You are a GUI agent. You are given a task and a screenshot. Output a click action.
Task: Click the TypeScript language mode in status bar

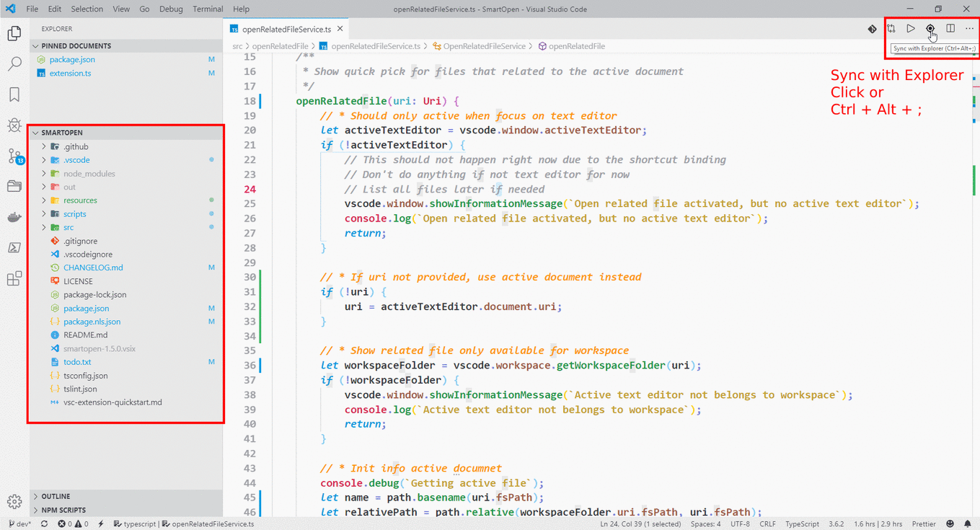[x=802, y=524]
